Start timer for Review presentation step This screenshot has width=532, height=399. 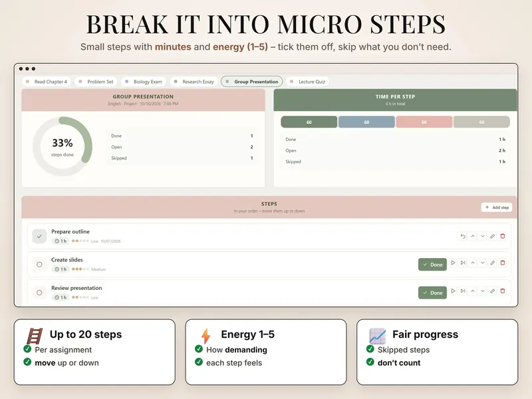tap(453, 291)
